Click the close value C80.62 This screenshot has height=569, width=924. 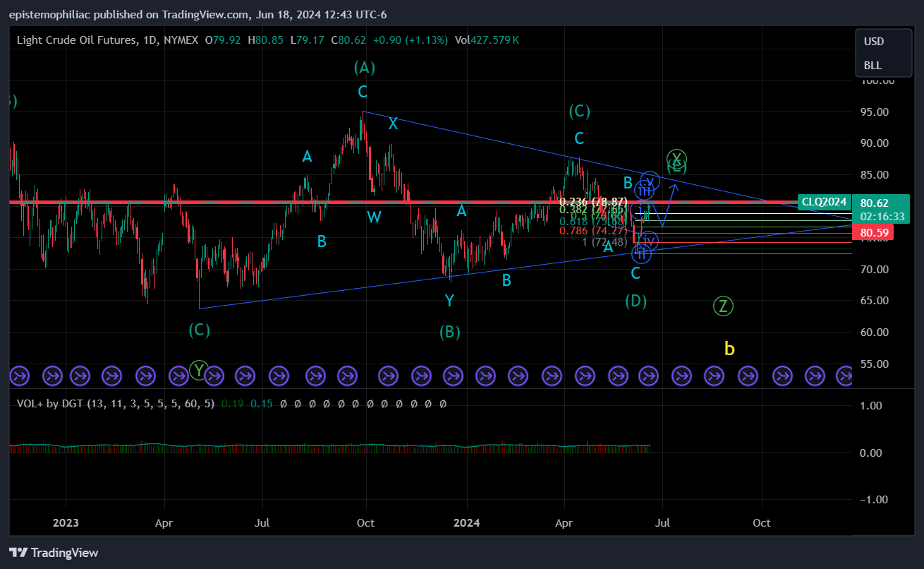[348, 40]
